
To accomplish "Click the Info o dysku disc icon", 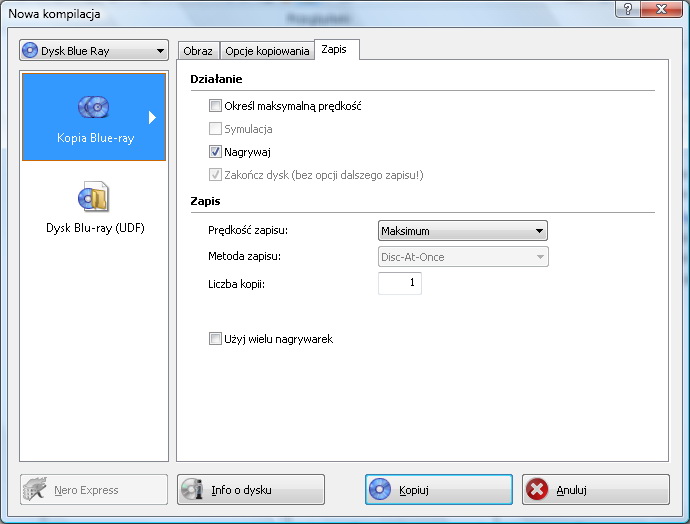I will tap(192, 489).
